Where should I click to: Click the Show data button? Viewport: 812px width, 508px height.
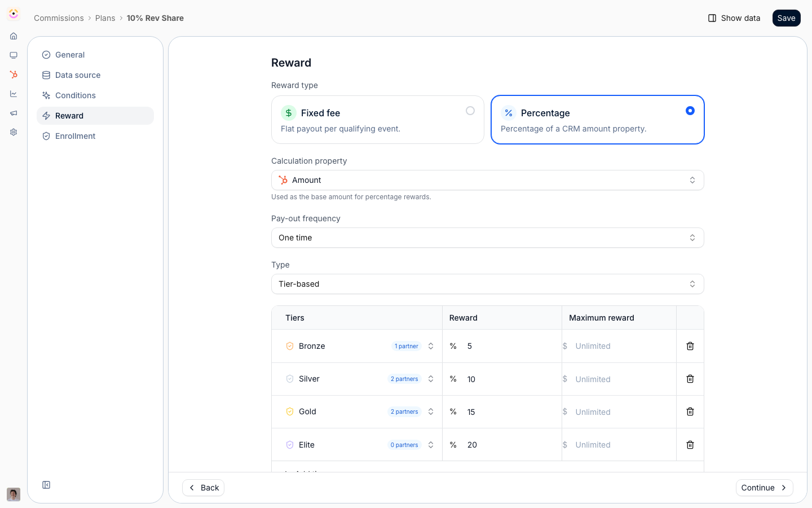[x=734, y=18]
